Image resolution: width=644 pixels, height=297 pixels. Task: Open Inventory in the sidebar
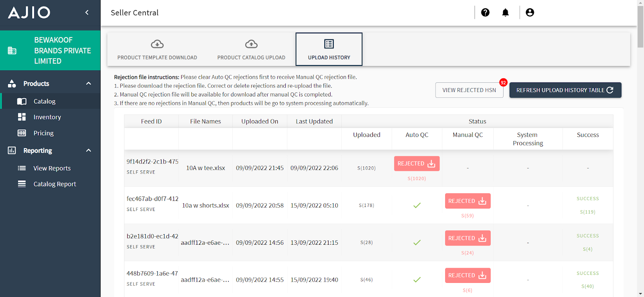pos(50,117)
